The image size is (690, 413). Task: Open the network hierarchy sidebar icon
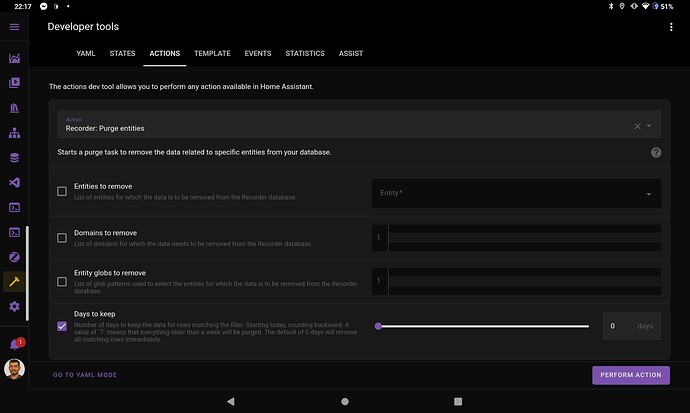[14, 133]
